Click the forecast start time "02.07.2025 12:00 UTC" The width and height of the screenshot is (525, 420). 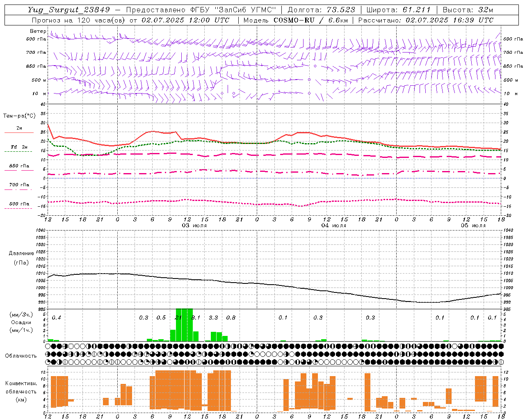[x=185, y=20]
